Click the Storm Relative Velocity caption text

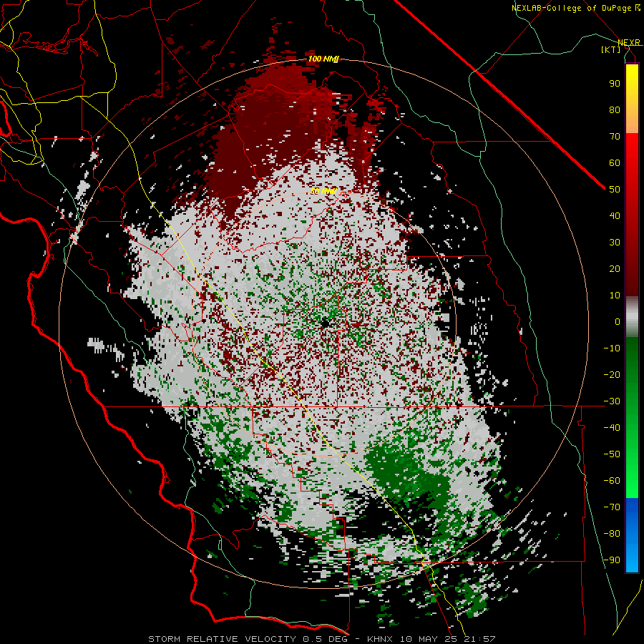click(321, 639)
